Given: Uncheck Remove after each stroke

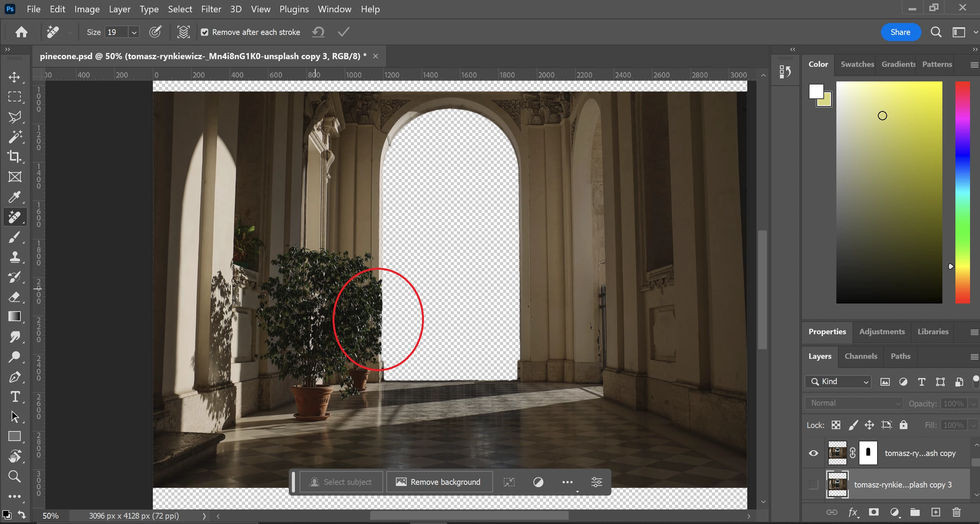Looking at the screenshot, I should pyautogui.click(x=205, y=32).
